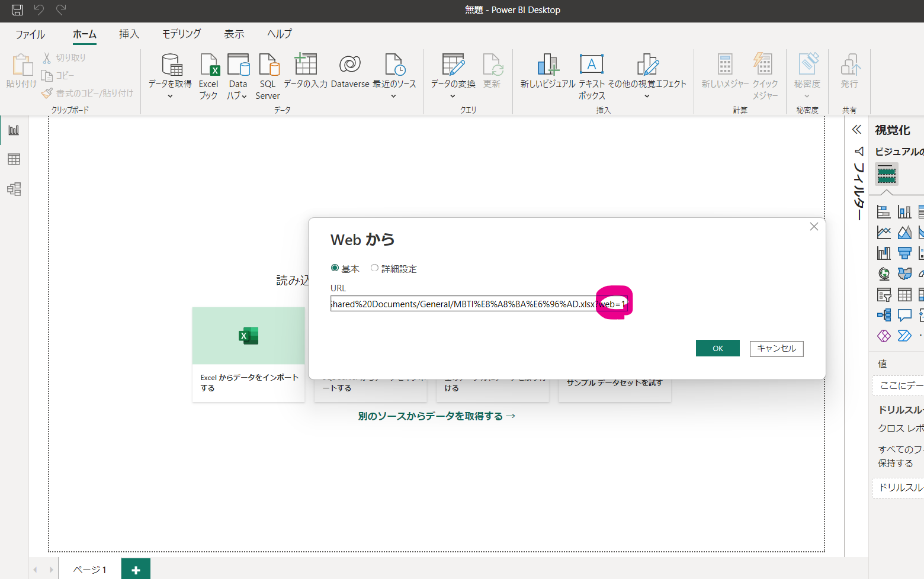Pick the stacked bar chart visual
Viewport: 924px width, 579px height.
[x=884, y=212]
